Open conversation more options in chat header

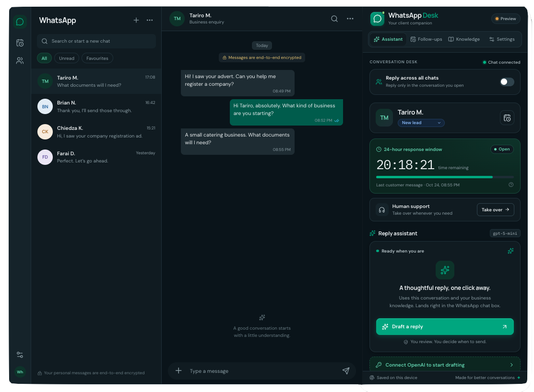(x=350, y=19)
